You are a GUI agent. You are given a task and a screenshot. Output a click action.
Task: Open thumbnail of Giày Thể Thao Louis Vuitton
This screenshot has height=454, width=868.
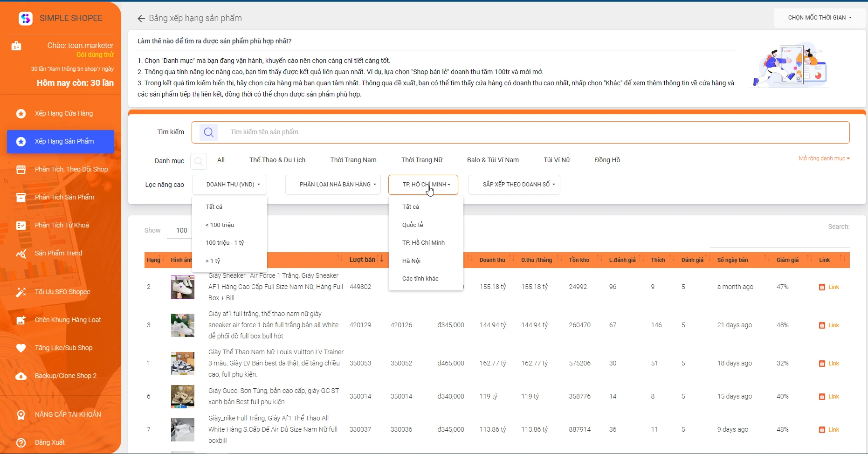tap(183, 364)
